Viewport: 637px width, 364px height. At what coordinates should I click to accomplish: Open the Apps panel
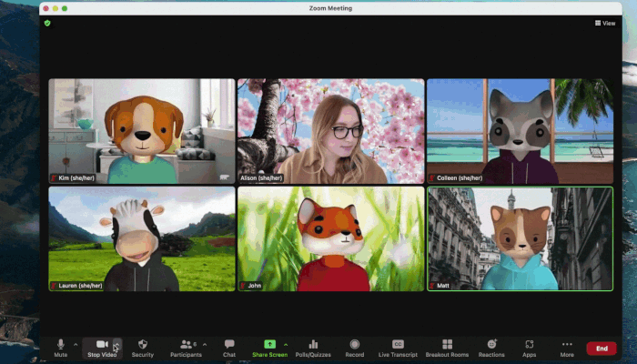pyautogui.click(x=530, y=347)
